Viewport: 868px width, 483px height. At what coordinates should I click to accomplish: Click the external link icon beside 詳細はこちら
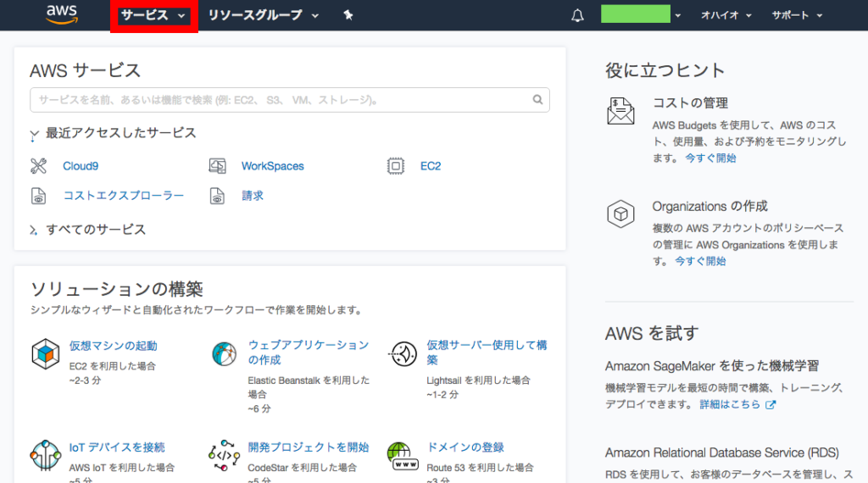coord(771,405)
